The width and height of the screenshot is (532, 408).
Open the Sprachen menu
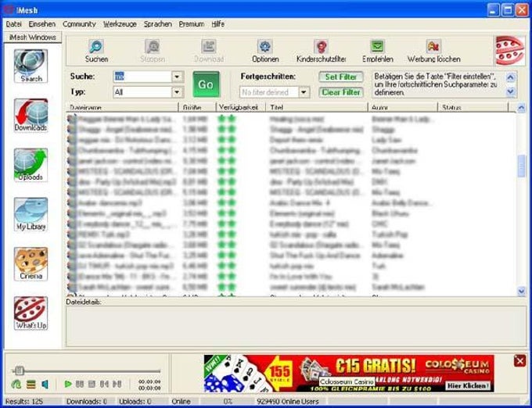[x=158, y=24]
